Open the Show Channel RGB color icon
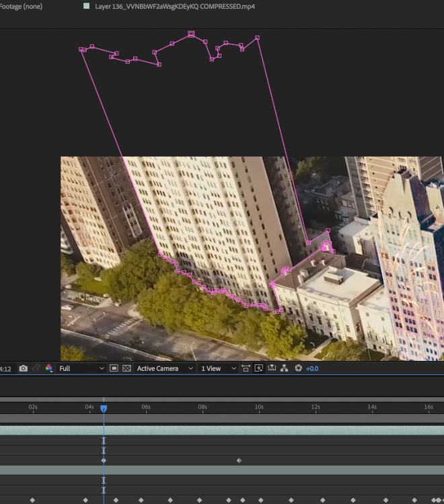Screen dimensions: 444x504 pyautogui.click(x=49, y=368)
